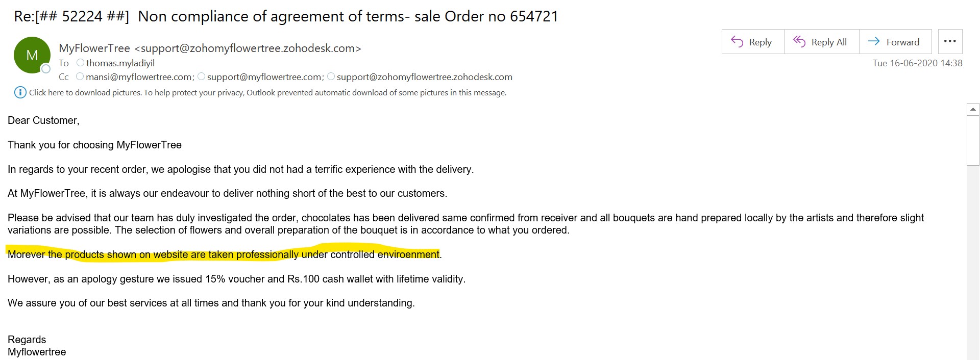Select presence circle beside mansi@myflowertree.com
Image resolution: width=980 pixels, height=360 pixels.
point(80,76)
